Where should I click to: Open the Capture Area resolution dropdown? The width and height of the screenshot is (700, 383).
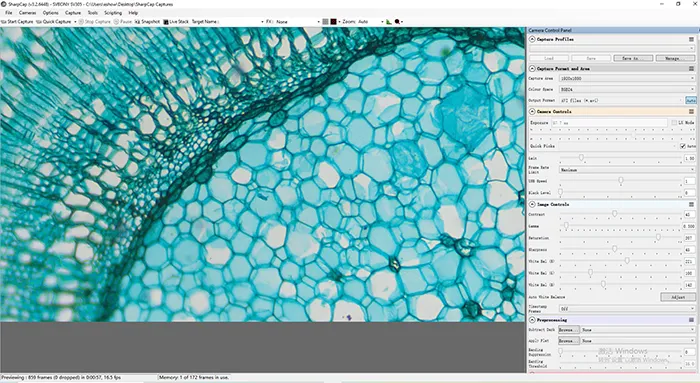click(627, 79)
